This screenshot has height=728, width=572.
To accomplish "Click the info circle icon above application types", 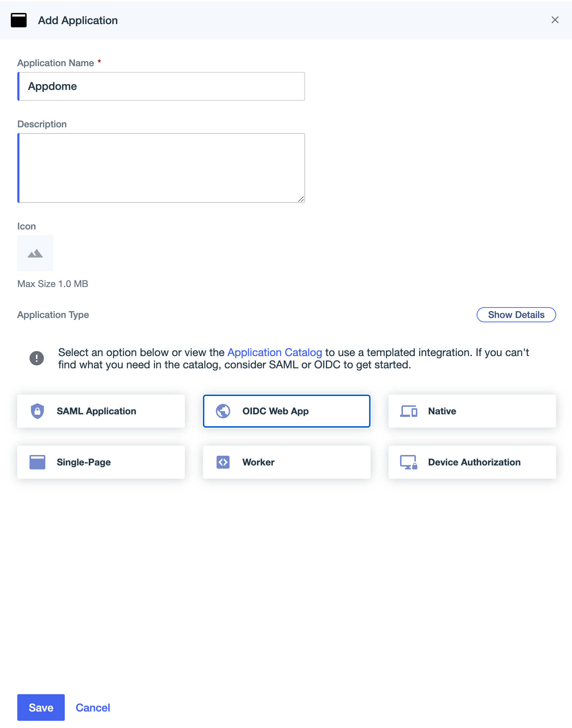I will click(37, 358).
